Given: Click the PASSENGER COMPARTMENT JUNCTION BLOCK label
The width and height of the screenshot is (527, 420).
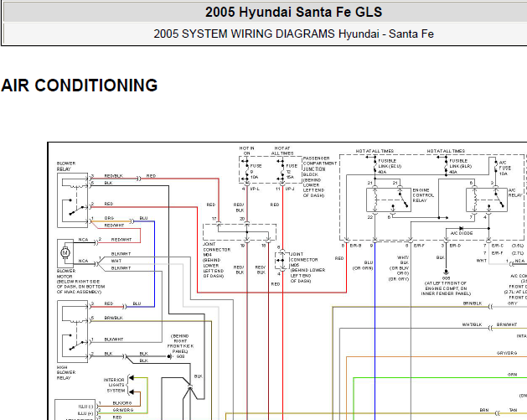Looking at the screenshot, I should 319,167.
